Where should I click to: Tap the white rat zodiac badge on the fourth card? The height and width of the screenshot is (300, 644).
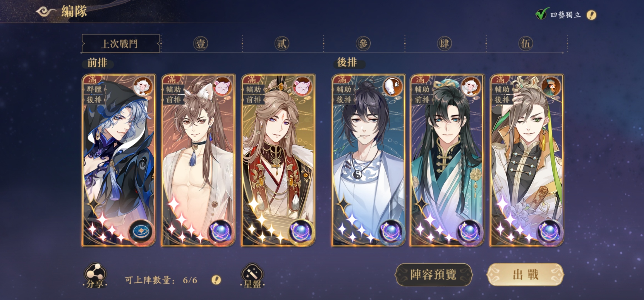pyautogui.click(x=393, y=86)
